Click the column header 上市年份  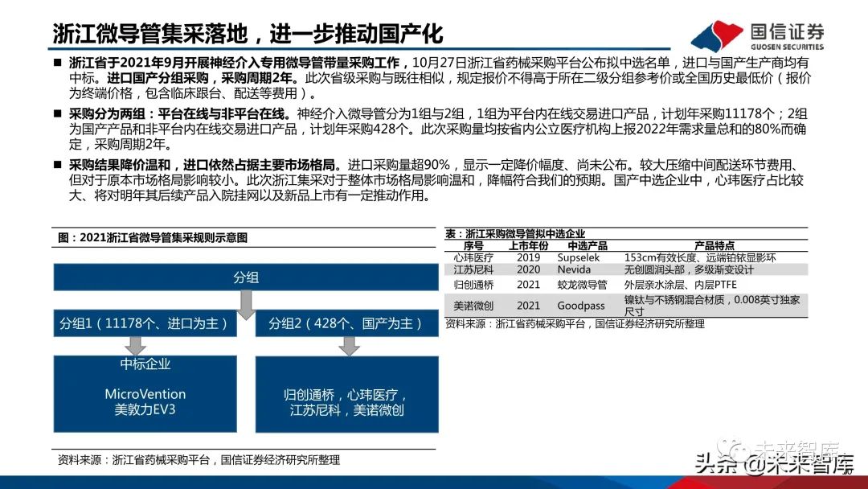point(529,245)
